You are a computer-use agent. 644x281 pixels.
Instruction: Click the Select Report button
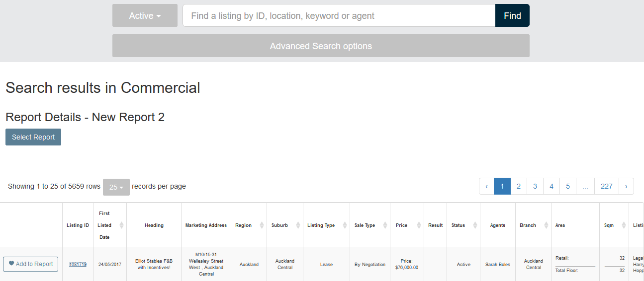tap(33, 137)
